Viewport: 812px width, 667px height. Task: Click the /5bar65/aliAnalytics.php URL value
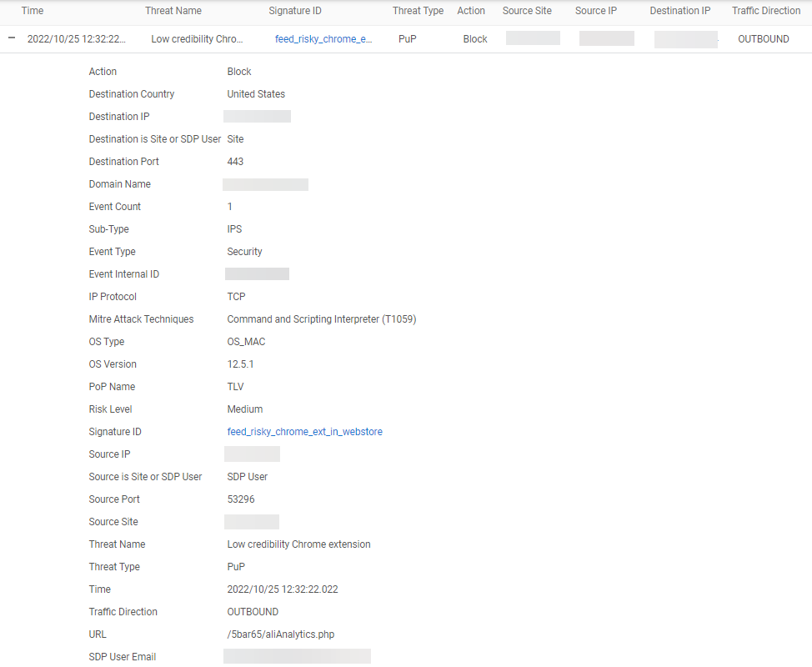281,634
